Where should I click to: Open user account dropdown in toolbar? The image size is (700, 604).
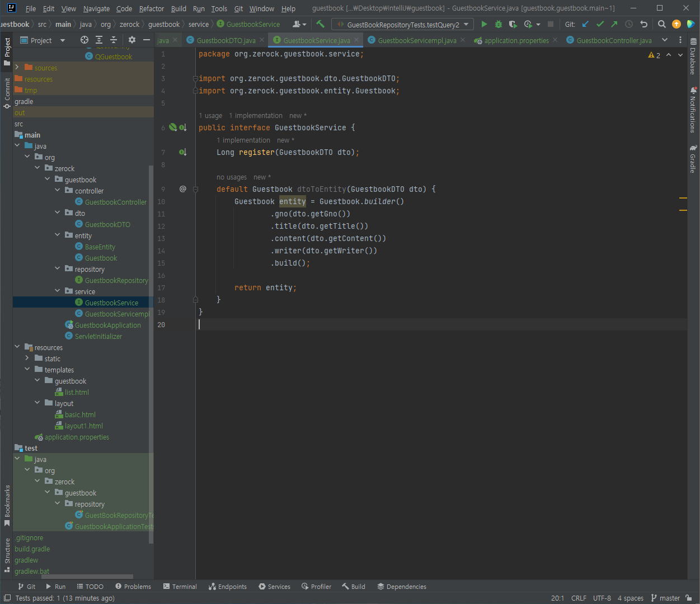(x=299, y=24)
